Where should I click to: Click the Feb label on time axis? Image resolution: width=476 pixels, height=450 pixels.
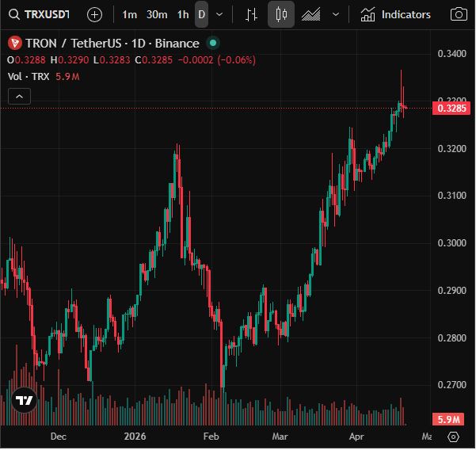pos(211,437)
